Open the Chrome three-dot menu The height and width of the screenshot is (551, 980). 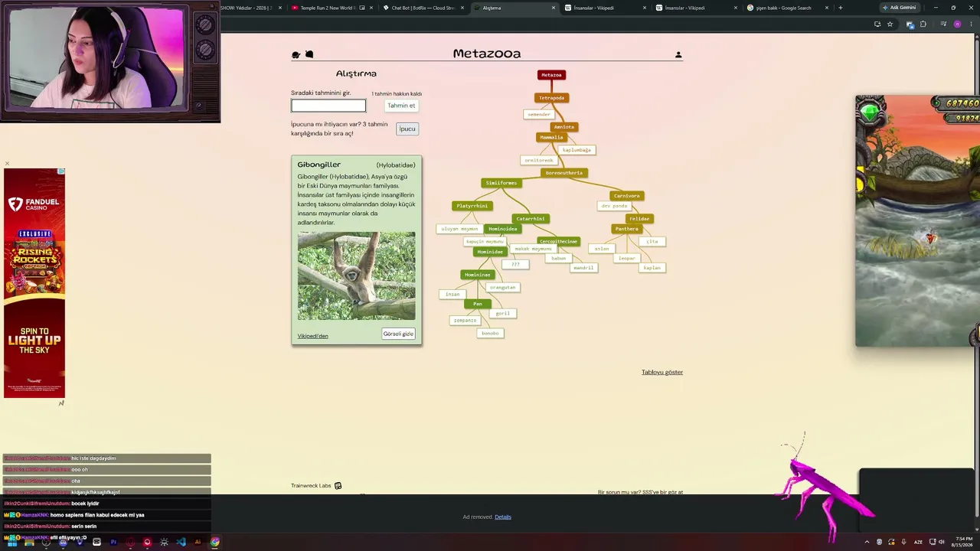[970, 24]
